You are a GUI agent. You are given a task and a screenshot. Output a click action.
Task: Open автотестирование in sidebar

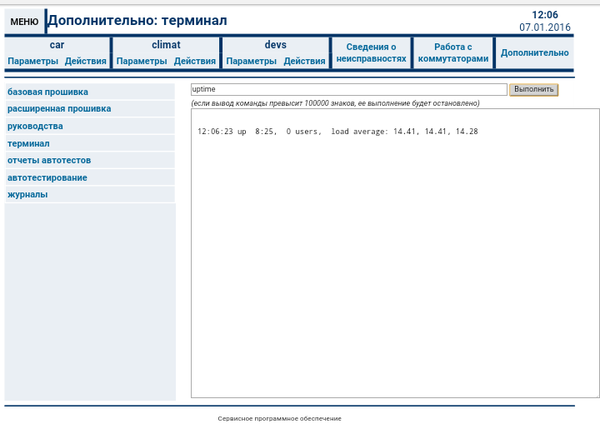pyautogui.click(x=47, y=177)
